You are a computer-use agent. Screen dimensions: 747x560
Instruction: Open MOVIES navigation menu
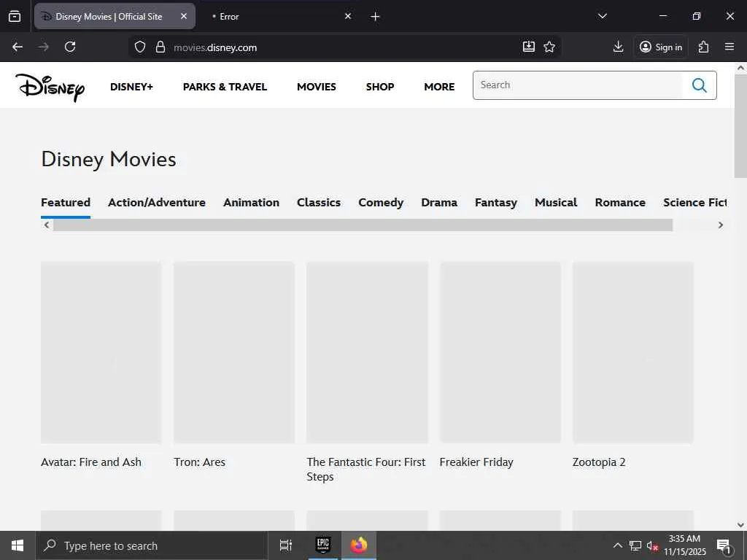[317, 87]
